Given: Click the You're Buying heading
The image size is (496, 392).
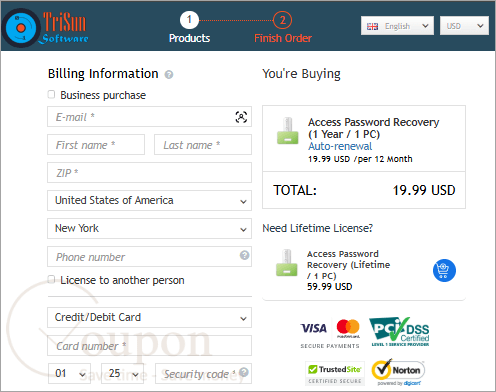Looking at the screenshot, I should point(301,74).
